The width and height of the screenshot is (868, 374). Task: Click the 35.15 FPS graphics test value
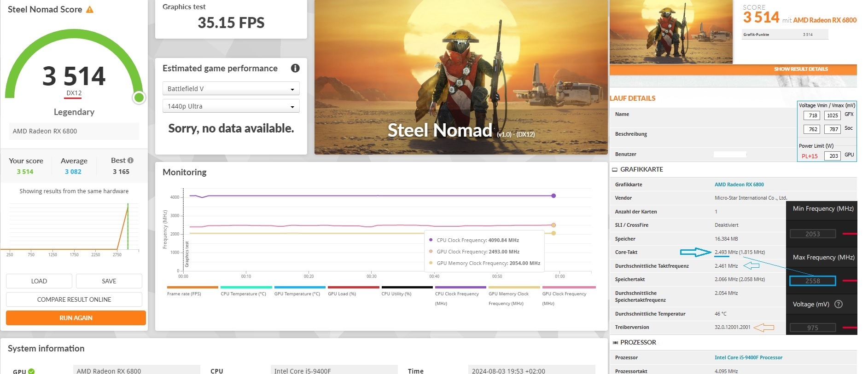(231, 23)
